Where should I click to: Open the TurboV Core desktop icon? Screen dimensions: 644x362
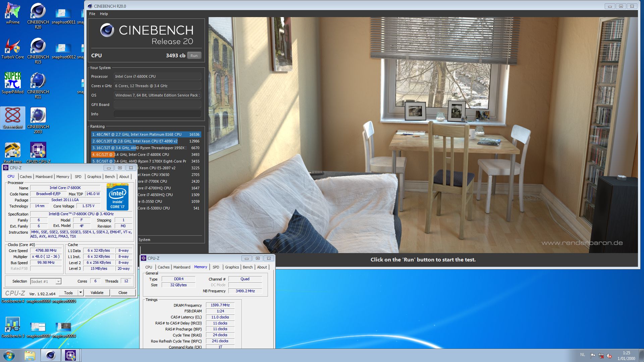point(13,49)
